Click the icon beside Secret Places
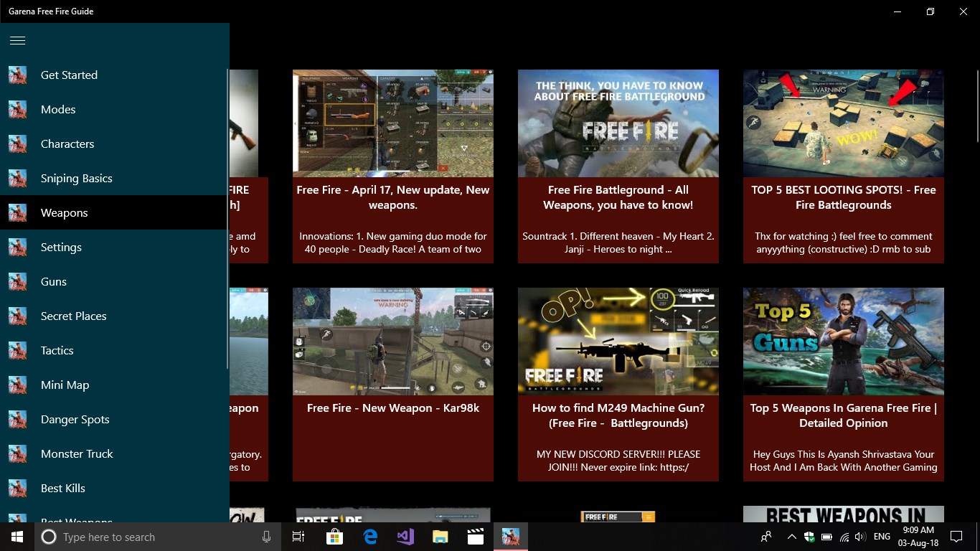980x551 pixels. (x=18, y=316)
